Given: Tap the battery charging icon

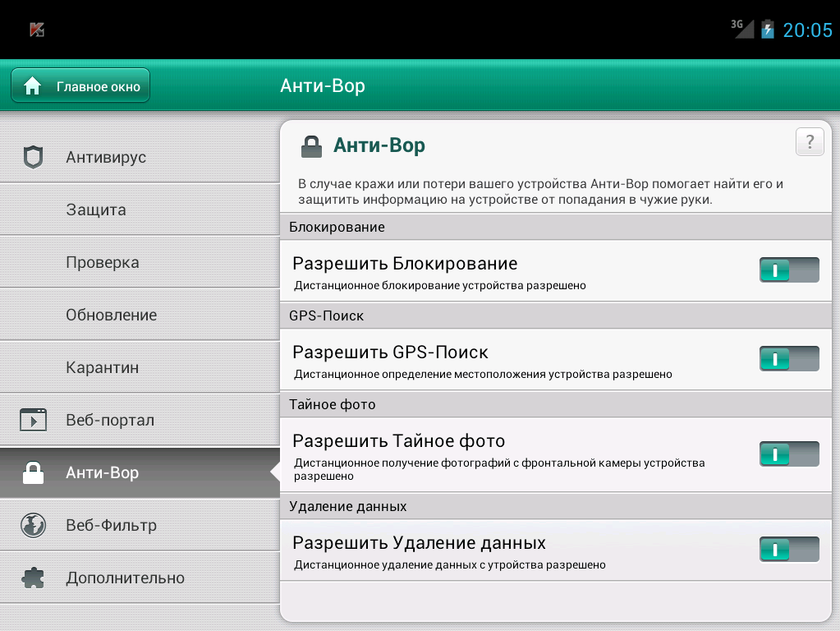Looking at the screenshot, I should click(x=768, y=29).
